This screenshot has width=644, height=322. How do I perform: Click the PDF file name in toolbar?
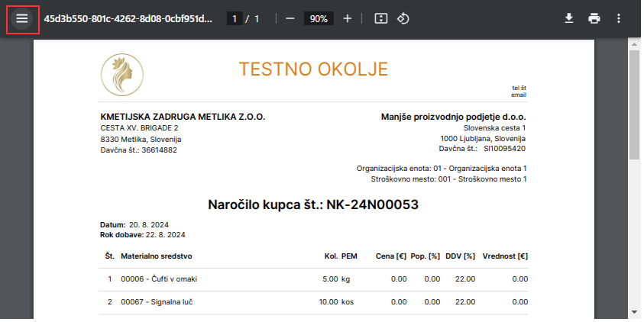point(128,18)
